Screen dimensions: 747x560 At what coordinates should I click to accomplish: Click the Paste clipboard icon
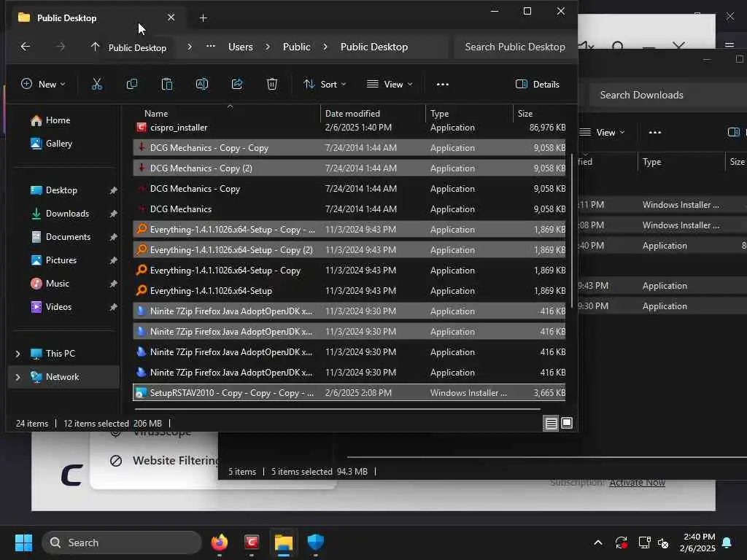(167, 85)
